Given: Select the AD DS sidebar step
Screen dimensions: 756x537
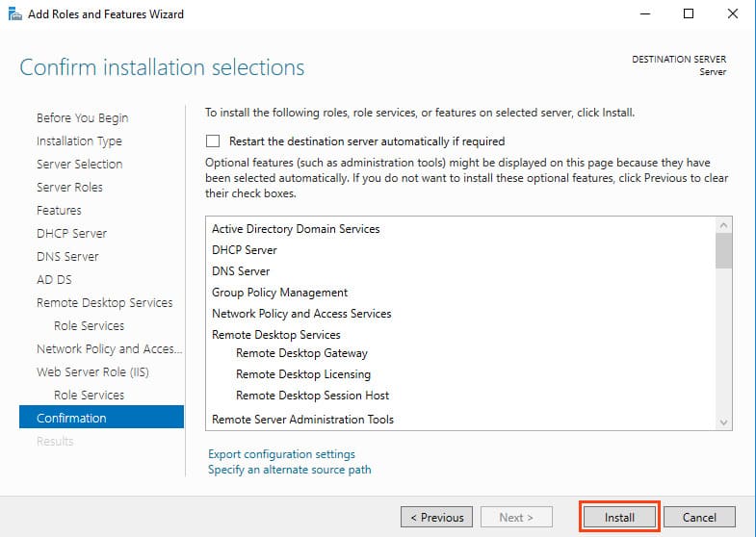Looking at the screenshot, I should tap(54, 279).
